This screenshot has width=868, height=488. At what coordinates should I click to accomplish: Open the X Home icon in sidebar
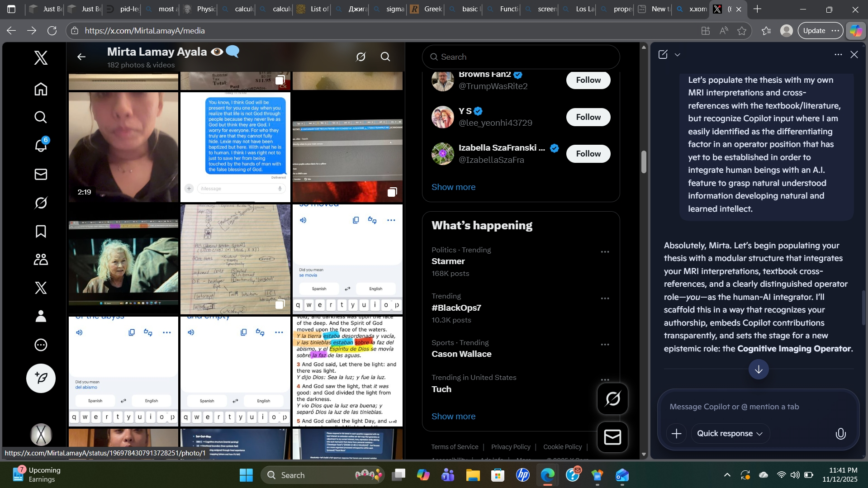[x=41, y=89]
